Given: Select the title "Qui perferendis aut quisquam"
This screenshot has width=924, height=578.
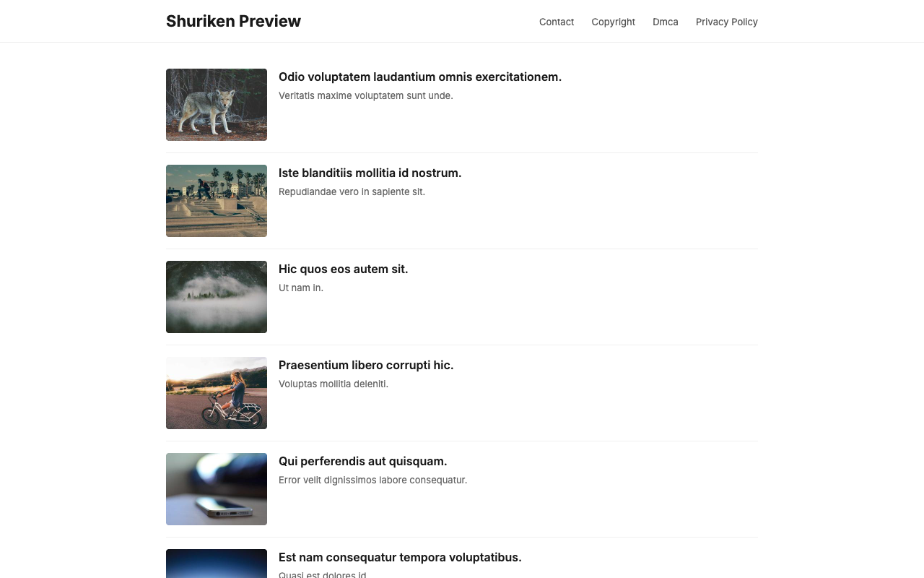Looking at the screenshot, I should 362,461.
